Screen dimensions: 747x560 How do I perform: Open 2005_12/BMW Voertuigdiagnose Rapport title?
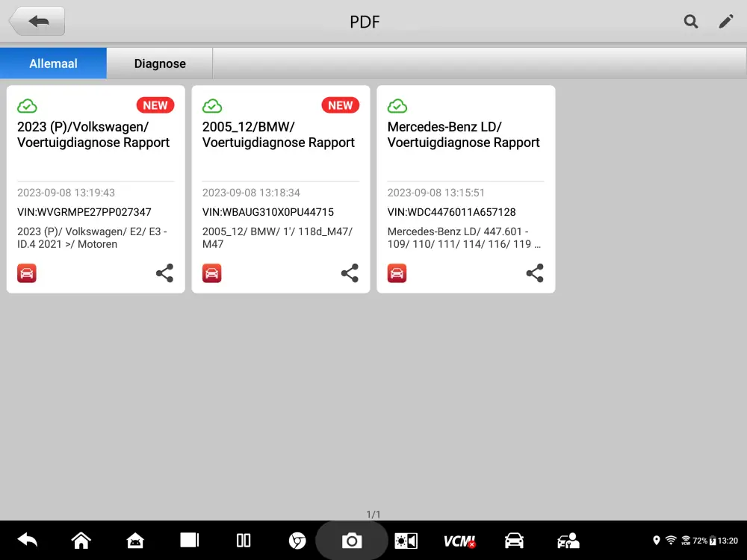click(x=278, y=134)
